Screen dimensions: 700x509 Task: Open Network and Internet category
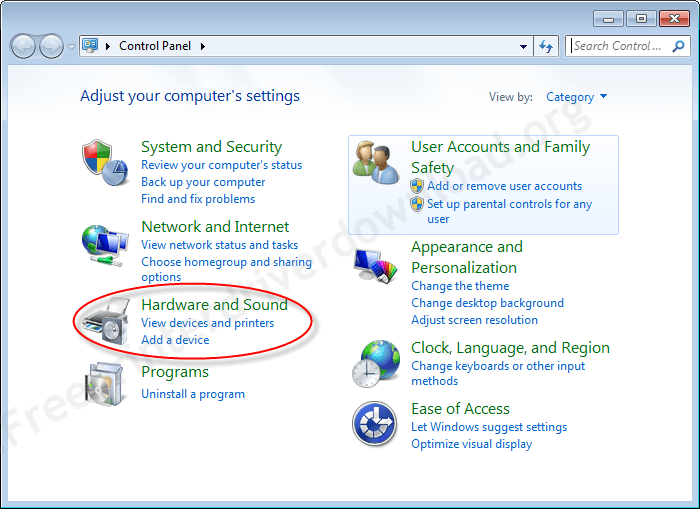click(215, 227)
